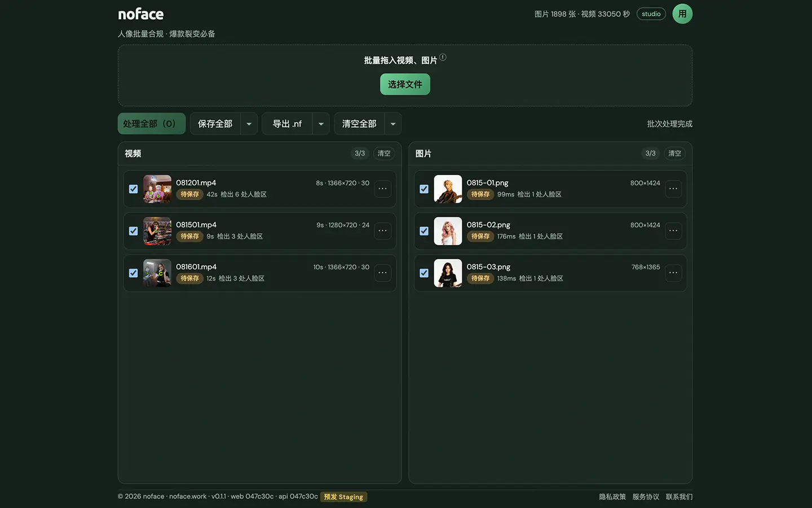Click the 768×1365 dimension text
This screenshot has width=812, height=508.
[646, 267]
